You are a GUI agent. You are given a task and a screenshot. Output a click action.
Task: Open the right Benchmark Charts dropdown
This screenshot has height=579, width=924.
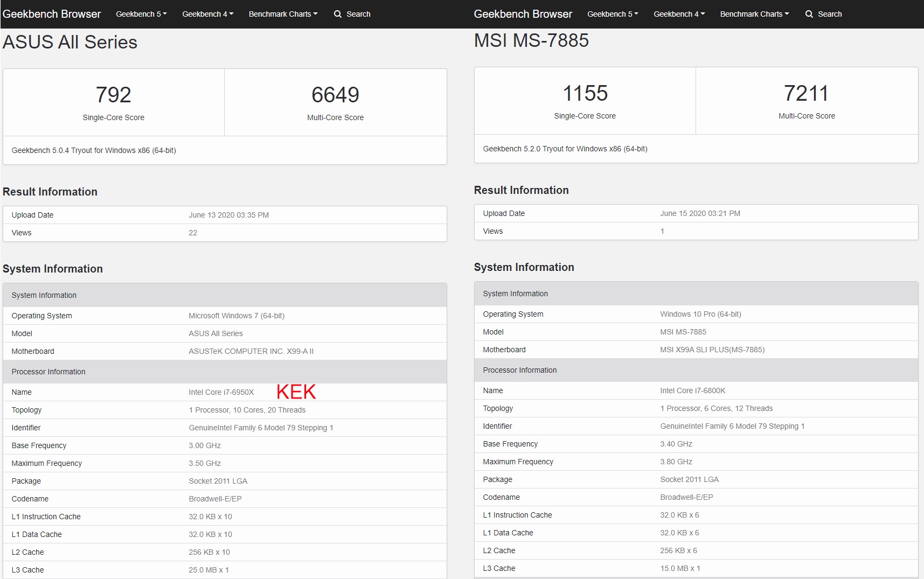pyautogui.click(x=754, y=14)
